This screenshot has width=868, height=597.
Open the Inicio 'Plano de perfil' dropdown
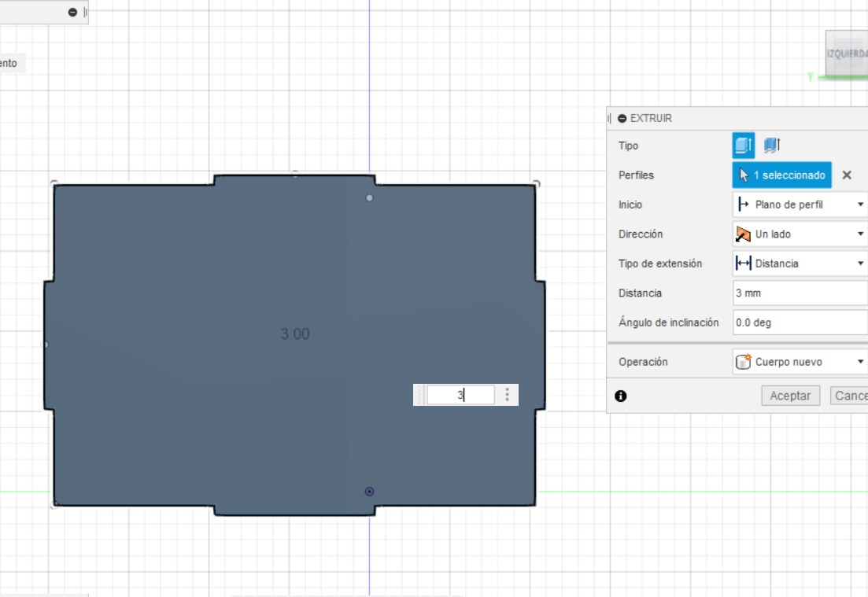800,205
